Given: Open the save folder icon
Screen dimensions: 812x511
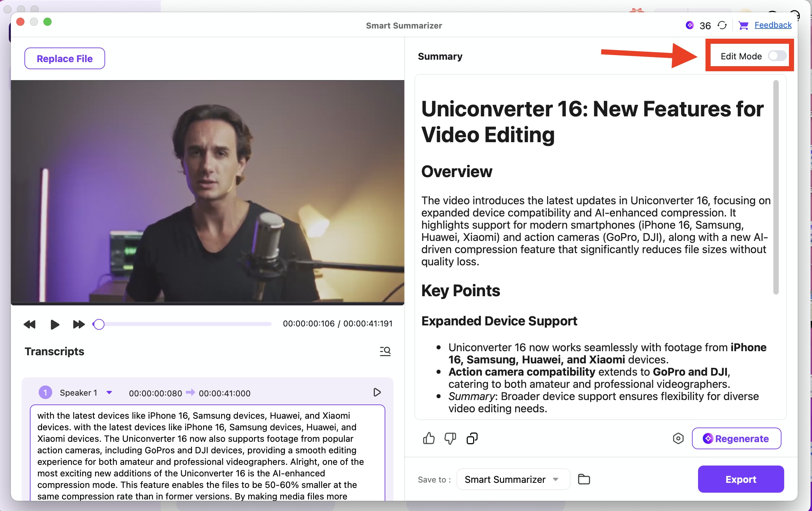Looking at the screenshot, I should pyautogui.click(x=584, y=479).
